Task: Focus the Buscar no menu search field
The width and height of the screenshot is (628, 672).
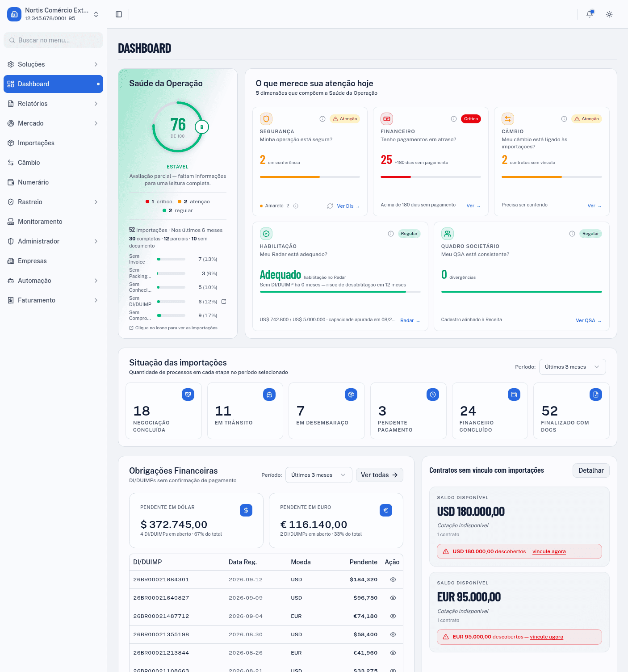Action: pyautogui.click(x=53, y=40)
